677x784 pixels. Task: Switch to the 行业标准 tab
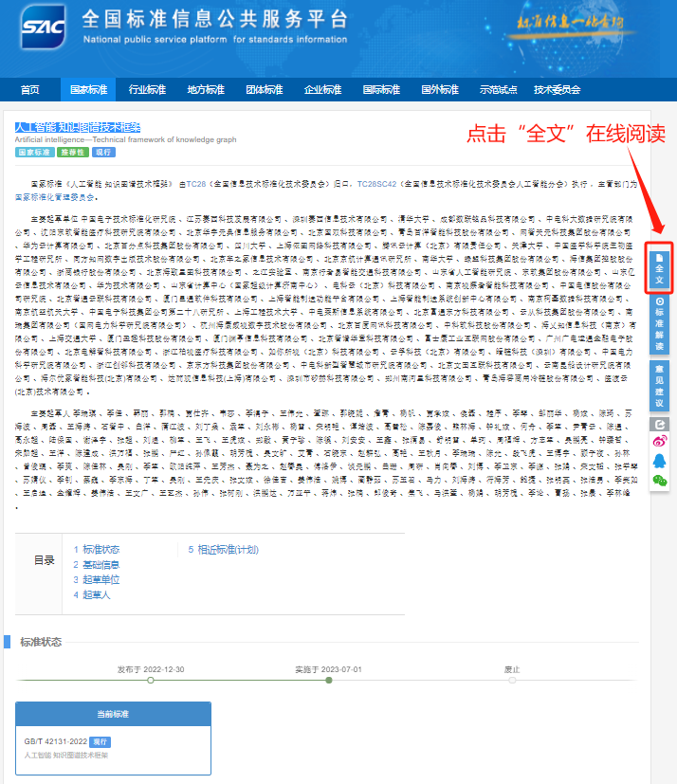pyautogui.click(x=147, y=90)
